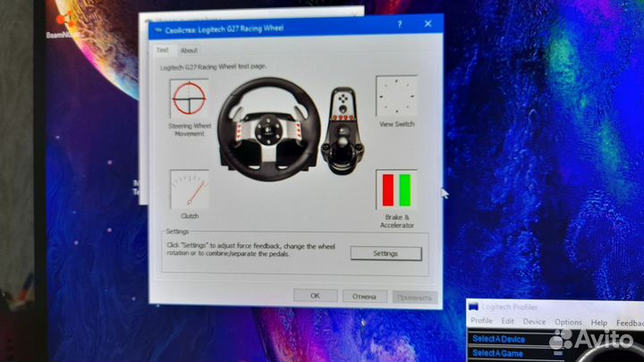Click the 'Brake & Accelerator' label

(x=397, y=222)
